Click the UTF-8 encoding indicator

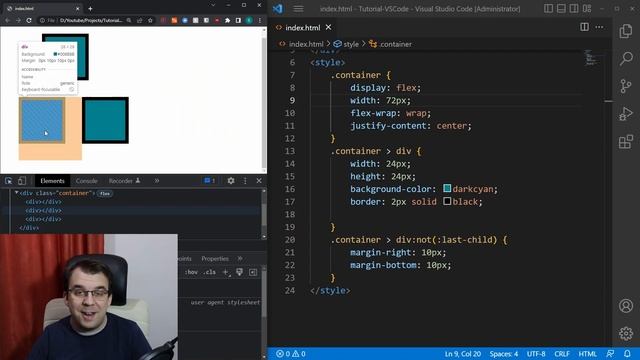536,354
